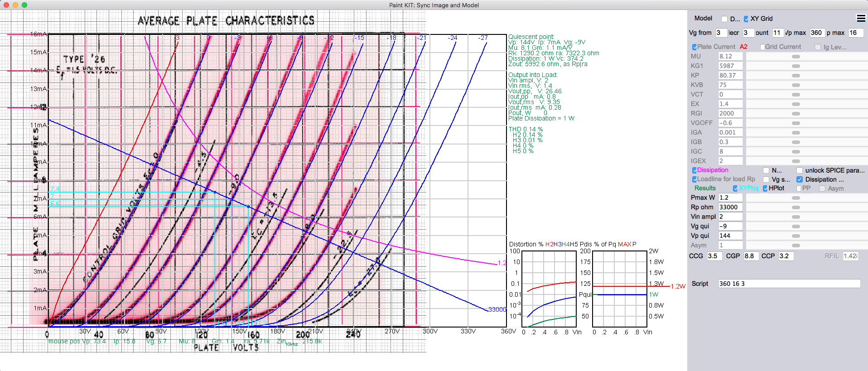Click the Ip max field showing 16
Screen dimensions: 868x371
[x=856, y=33]
